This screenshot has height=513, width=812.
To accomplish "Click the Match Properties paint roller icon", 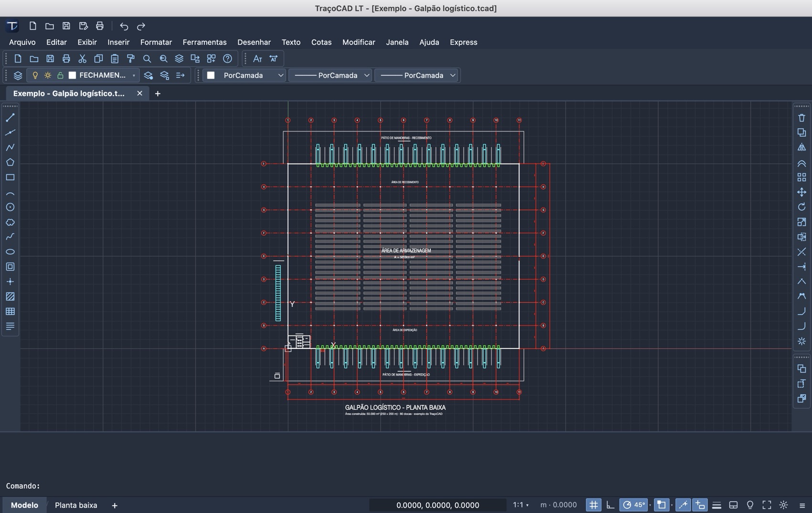I will tap(130, 59).
